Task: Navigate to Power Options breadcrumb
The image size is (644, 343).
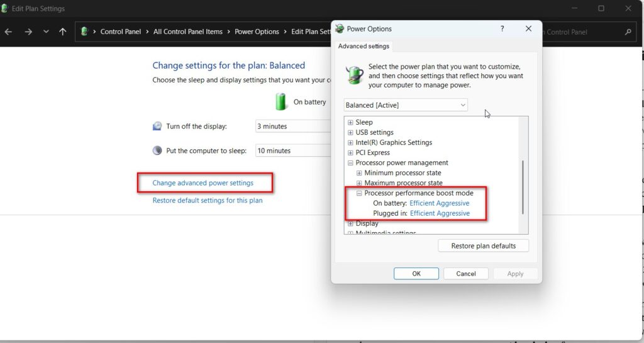Action: pos(257,31)
